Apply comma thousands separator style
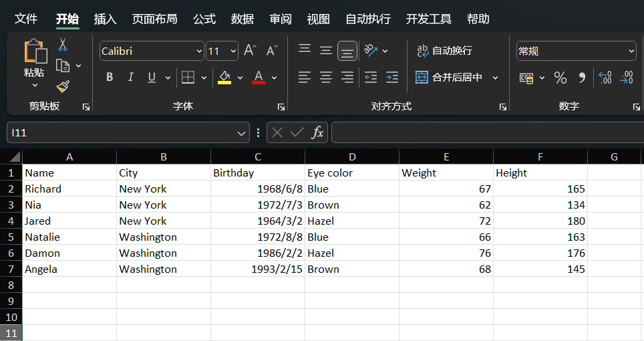The width and height of the screenshot is (644, 341). (x=582, y=78)
